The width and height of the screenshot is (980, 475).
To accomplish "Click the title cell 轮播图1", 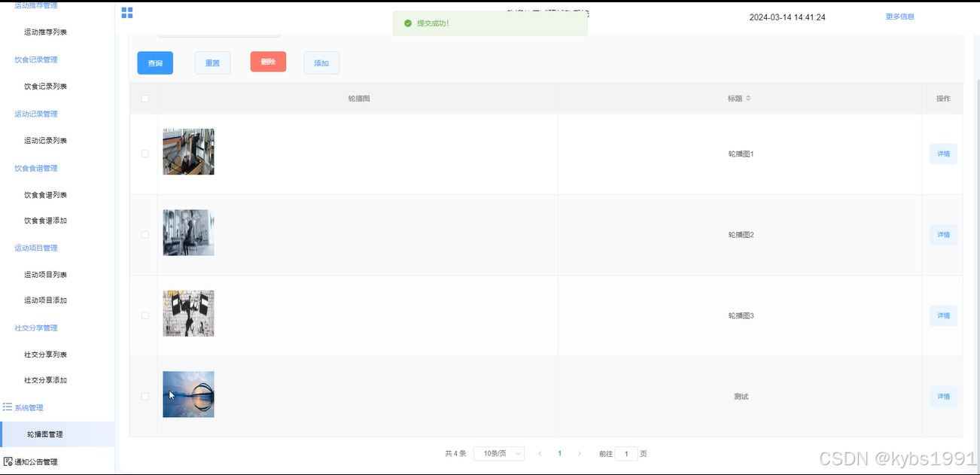I will tap(741, 154).
